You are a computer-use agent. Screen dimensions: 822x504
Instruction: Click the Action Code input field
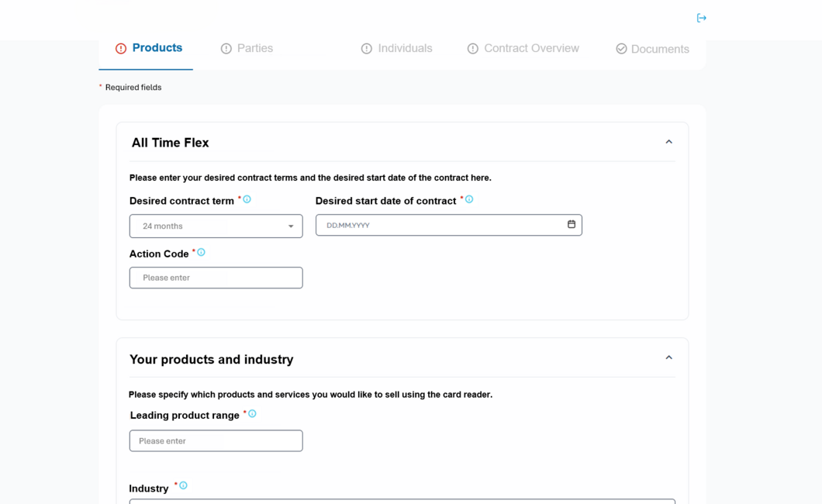coord(216,278)
